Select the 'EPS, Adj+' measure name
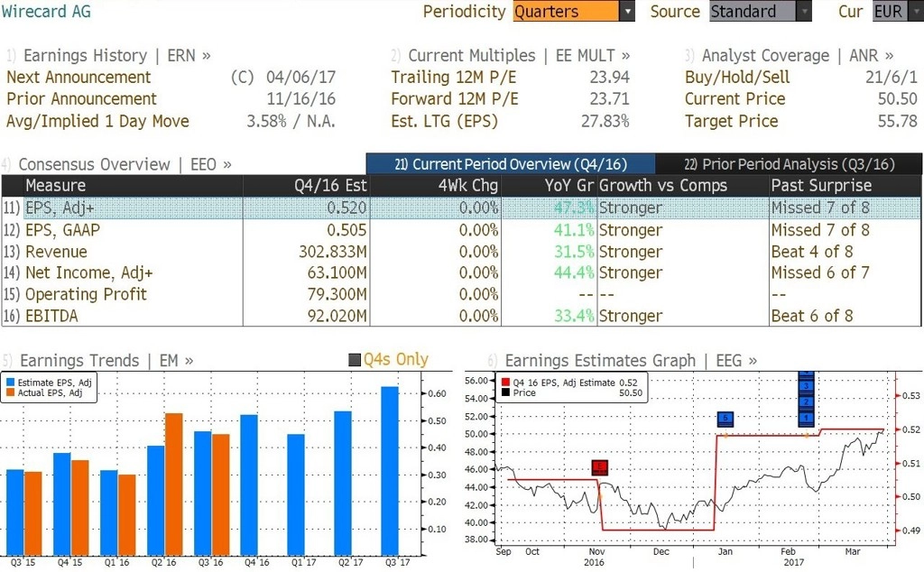This screenshot has width=924, height=572. 60,208
